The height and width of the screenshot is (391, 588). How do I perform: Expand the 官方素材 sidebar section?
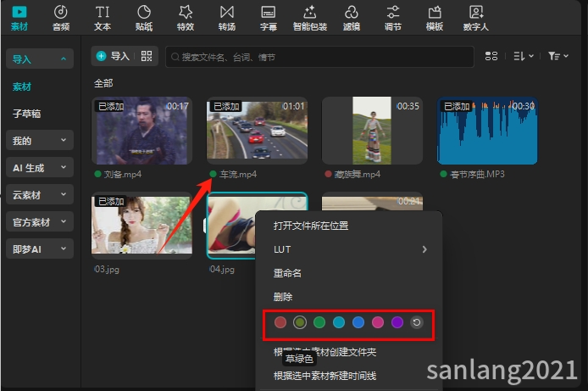click(x=40, y=221)
